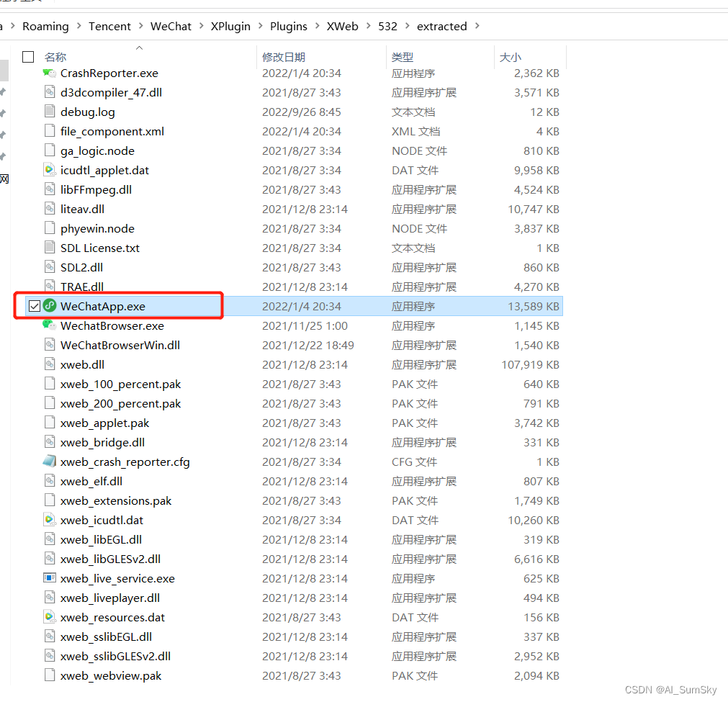Sort files by 名称 column header
728x702 pixels.
click(x=55, y=57)
